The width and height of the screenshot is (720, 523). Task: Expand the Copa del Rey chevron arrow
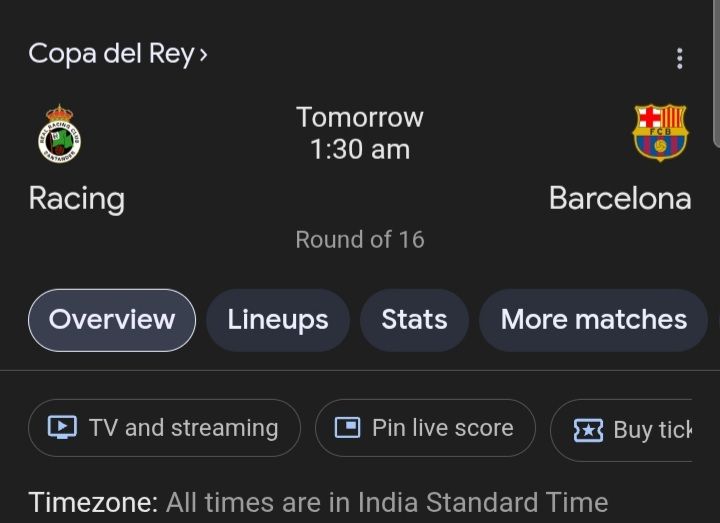[x=204, y=54]
